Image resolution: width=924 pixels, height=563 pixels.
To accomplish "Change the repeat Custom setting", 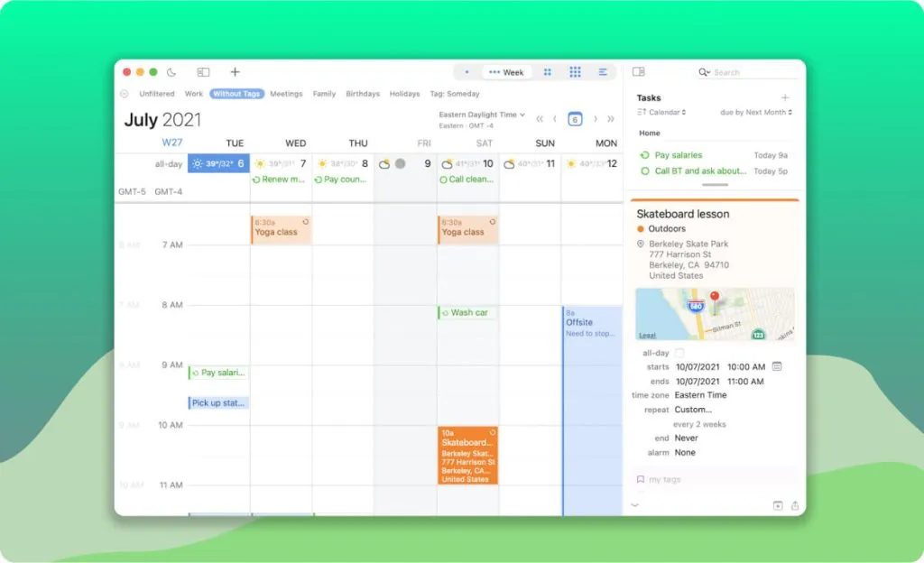I will tap(691, 410).
